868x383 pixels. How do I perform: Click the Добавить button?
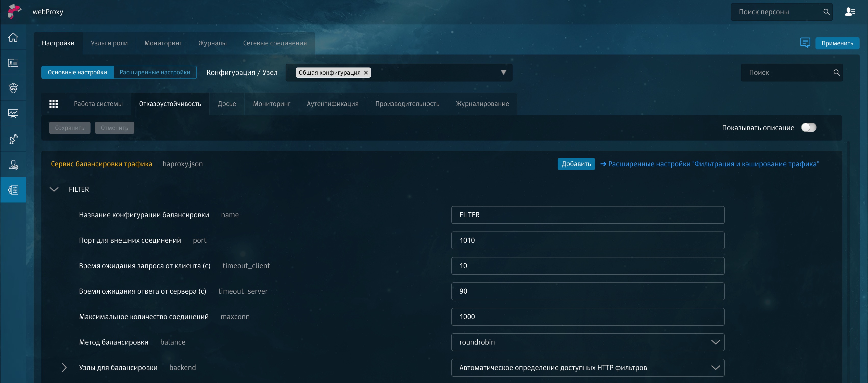(576, 164)
